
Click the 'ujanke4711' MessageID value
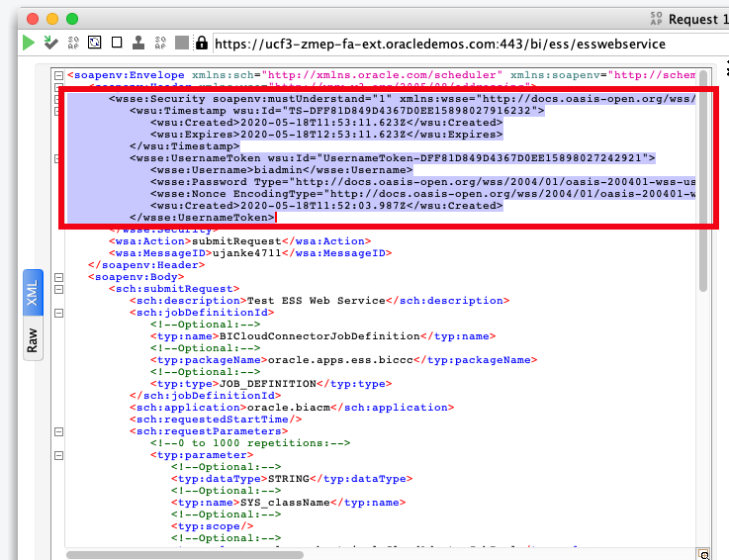246,253
